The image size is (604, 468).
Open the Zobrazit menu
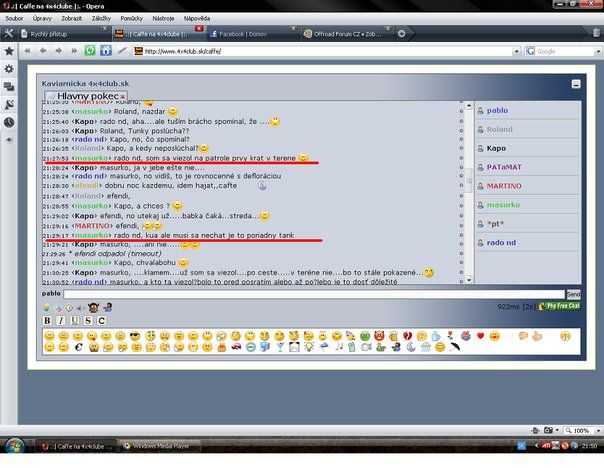(71, 18)
